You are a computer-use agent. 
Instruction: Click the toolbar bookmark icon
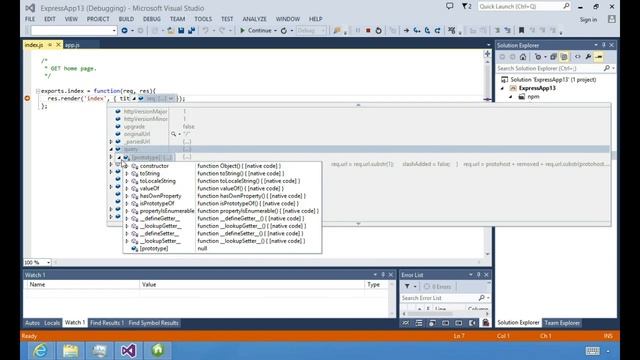point(521,30)
